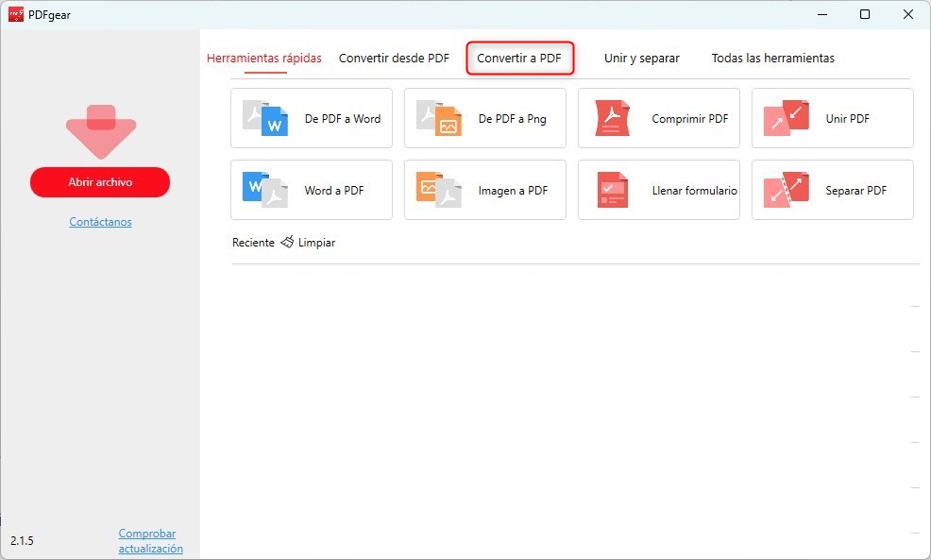Choose the Word a PDF label
The image size is (931, 560).
tap(334, 191)
